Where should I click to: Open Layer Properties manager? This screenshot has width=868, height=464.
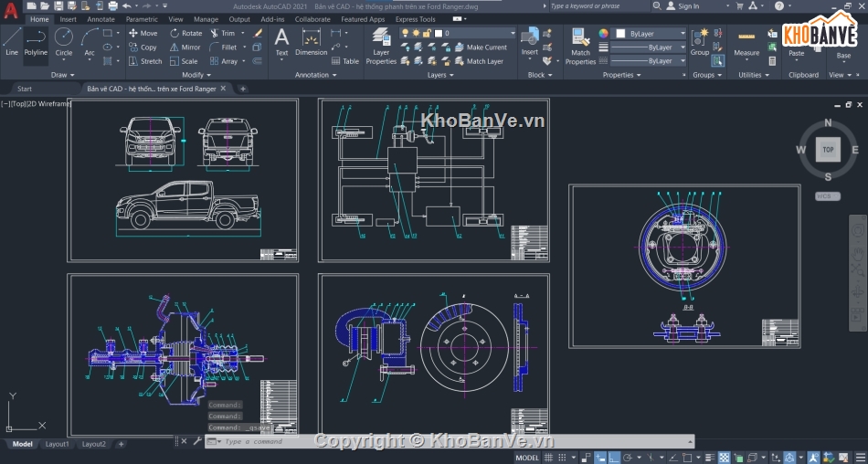pos(381,46)
